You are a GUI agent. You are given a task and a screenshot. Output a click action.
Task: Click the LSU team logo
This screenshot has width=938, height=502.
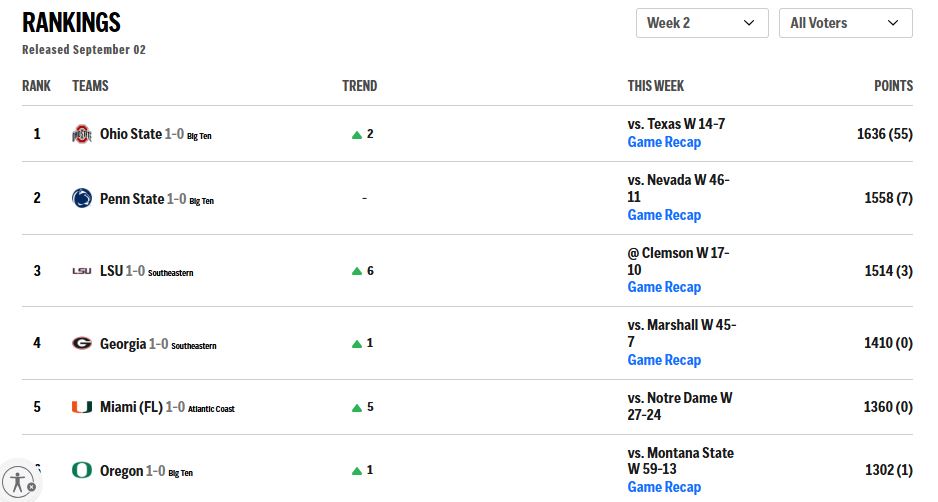point(82,271)
